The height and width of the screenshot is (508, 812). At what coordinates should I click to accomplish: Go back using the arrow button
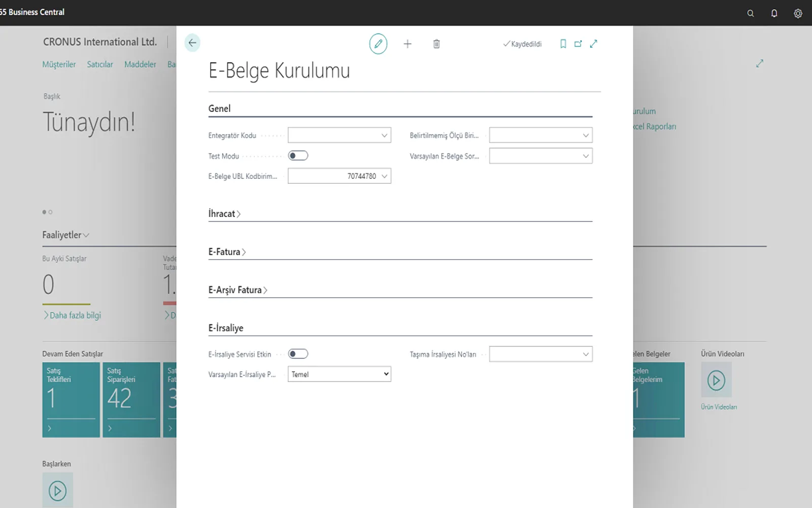[192, 43]
